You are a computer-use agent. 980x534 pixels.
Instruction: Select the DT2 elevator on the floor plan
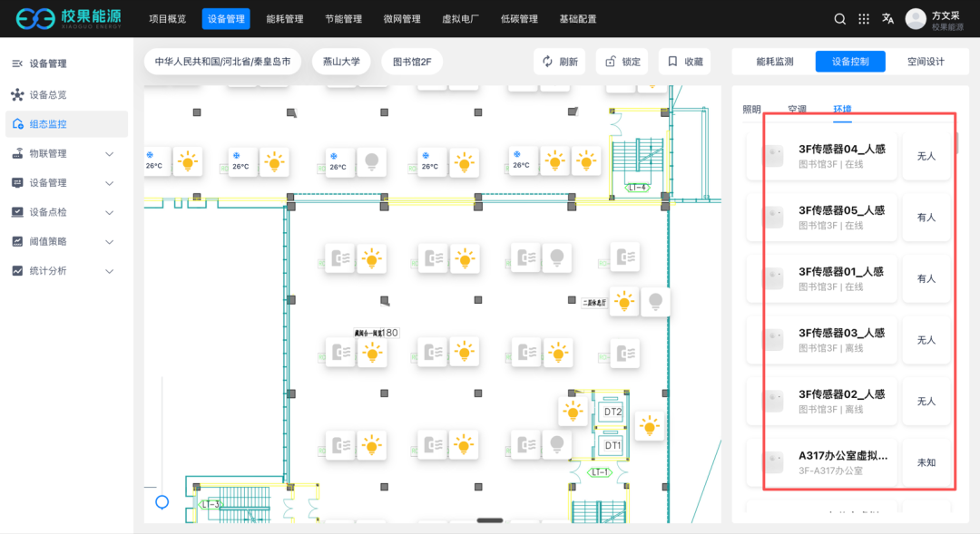point(612,412)
